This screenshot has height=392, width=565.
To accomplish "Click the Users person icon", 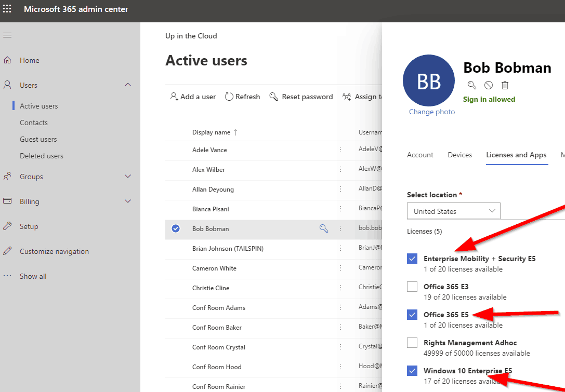I will point(7,85).
